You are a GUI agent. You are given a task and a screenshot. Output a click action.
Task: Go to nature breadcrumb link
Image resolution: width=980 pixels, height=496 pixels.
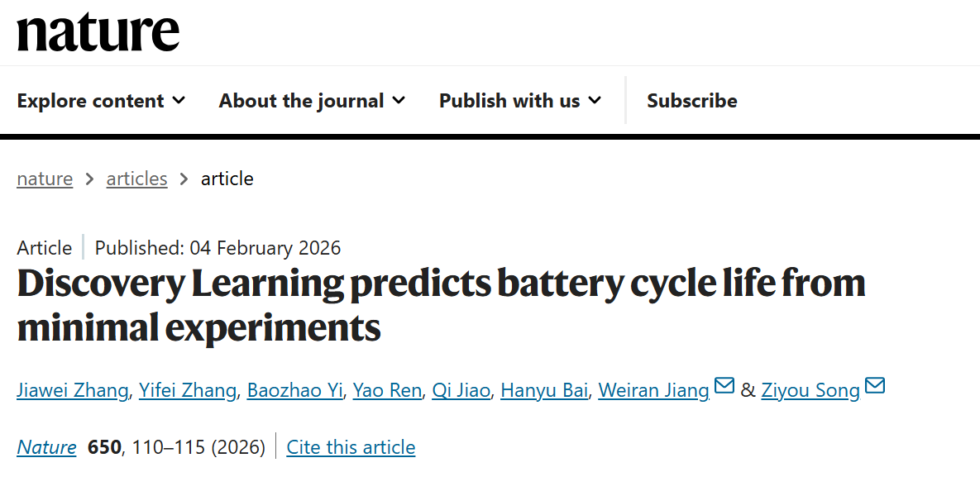45,179
